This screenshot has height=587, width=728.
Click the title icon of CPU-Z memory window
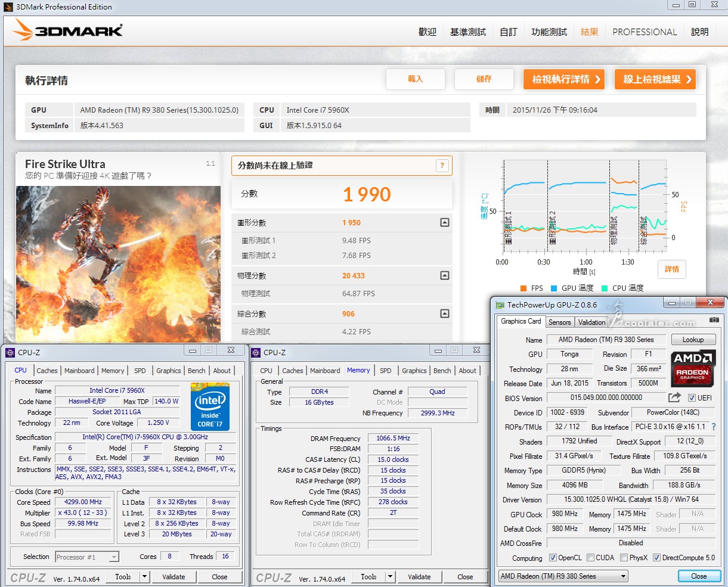pos(256,352)
